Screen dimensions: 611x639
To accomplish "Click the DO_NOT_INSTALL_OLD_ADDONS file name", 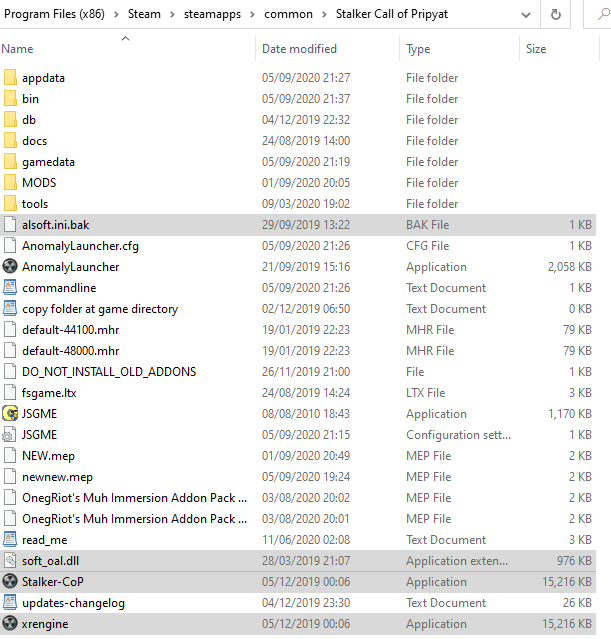I will pos(109,372).
